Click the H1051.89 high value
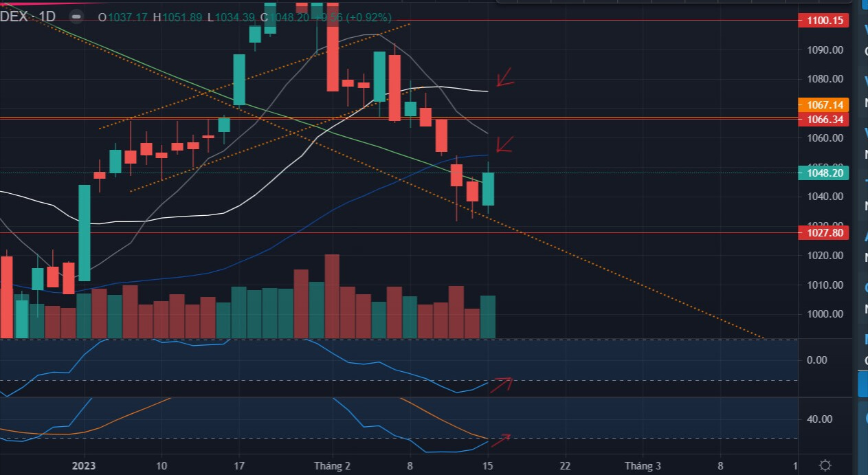The height and width of the screenshot is (475, 868). [179, 17]
